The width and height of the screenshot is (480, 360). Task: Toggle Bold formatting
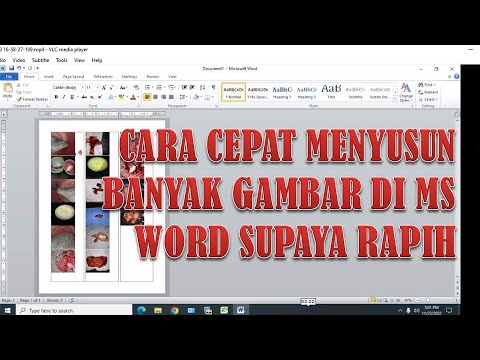[56, 97]
